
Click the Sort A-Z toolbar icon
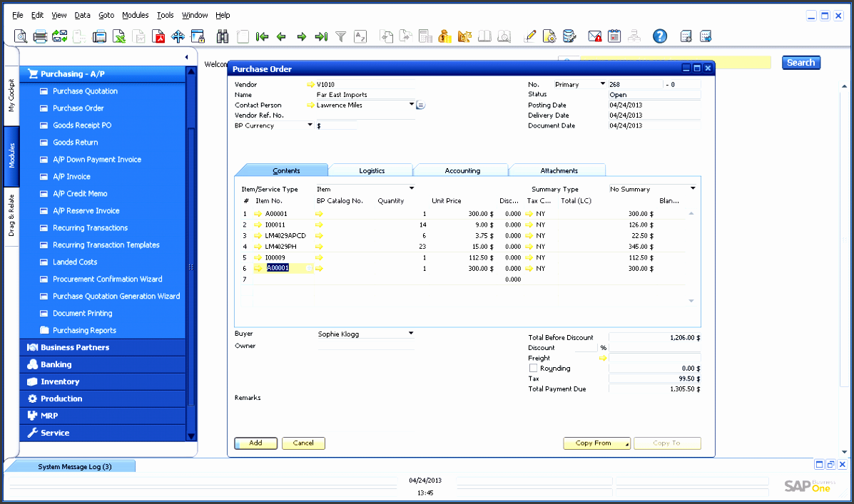tap(360, 36)
